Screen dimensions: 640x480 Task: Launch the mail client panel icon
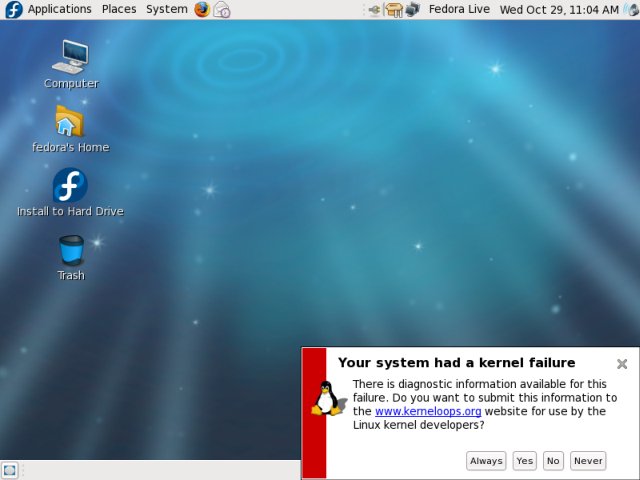tap(222, 10)
